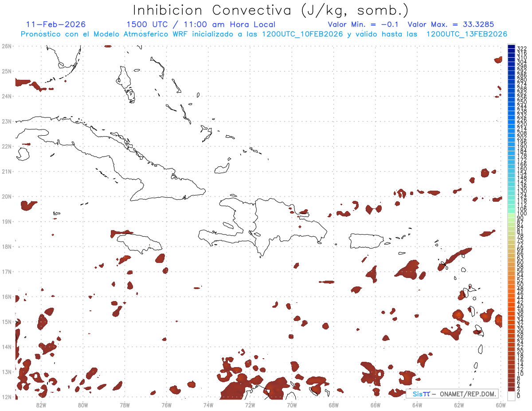The height and width of the screenshot is (411, 532).
Task: Click the 80W longitude label
Action: [83, 405]
